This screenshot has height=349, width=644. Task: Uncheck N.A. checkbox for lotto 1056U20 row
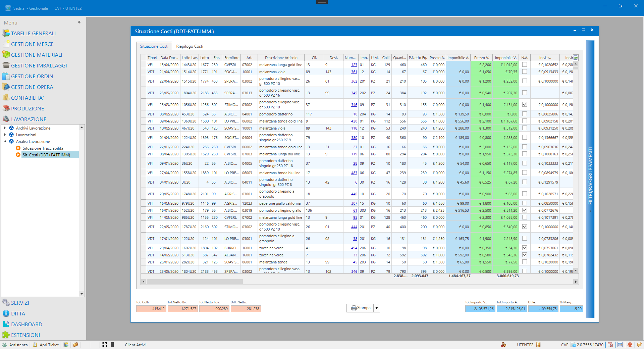[x=525, y=104]
